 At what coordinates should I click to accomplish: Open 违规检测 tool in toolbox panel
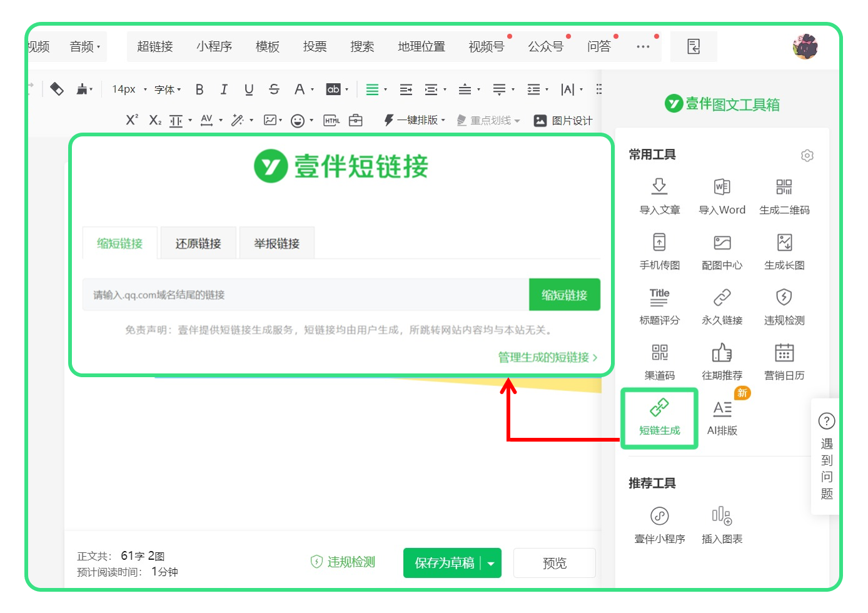(x=784, y=306)
